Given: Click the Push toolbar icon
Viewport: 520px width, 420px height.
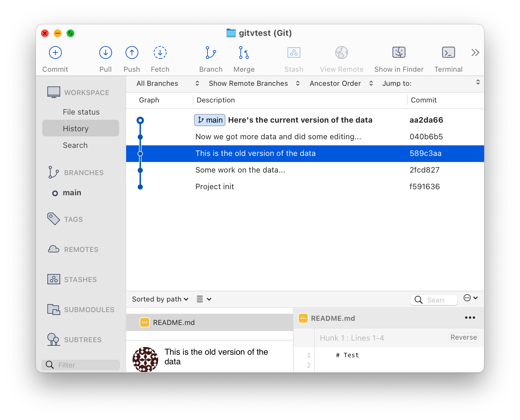Looking at the screenshot, I should click(132, 52).
